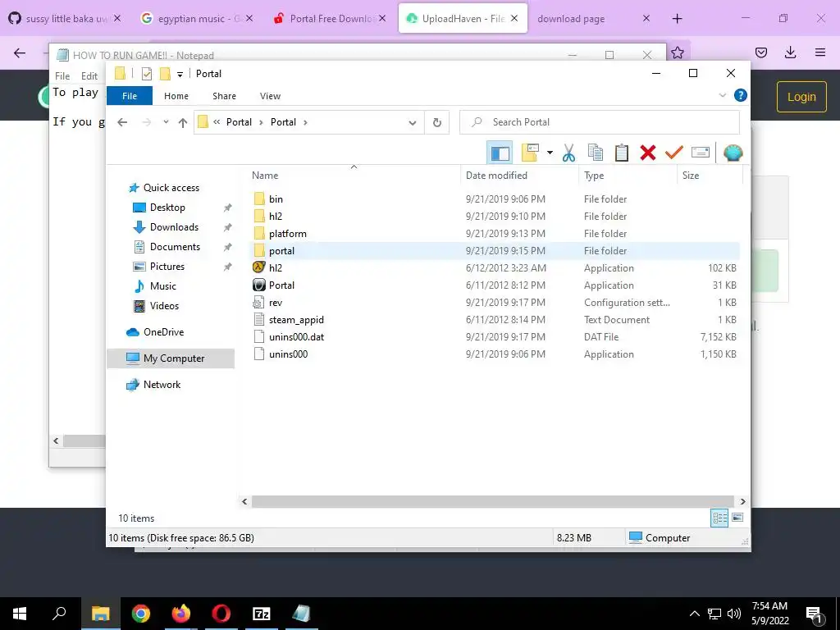This screenshot has width=840, height=630.
Task: Go up one folder level arrow
Action: click(x=183, y=122)
